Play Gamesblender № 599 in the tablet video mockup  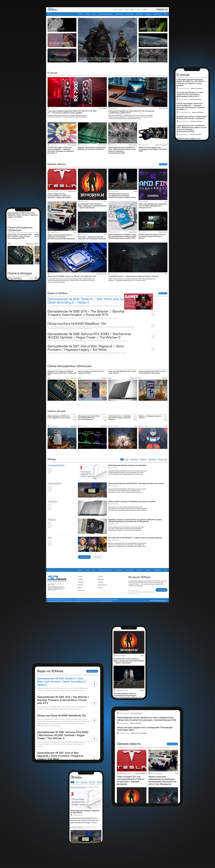[94, 703]
